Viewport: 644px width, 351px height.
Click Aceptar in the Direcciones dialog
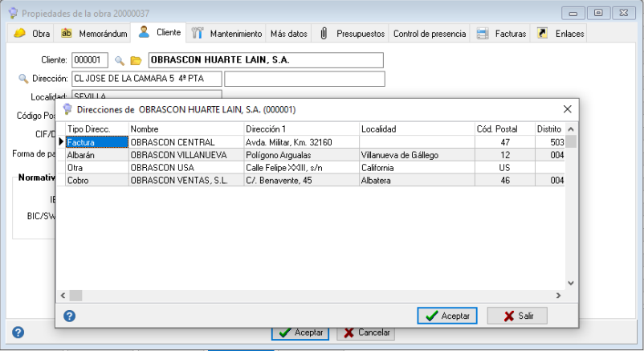[x=446, y=316]
